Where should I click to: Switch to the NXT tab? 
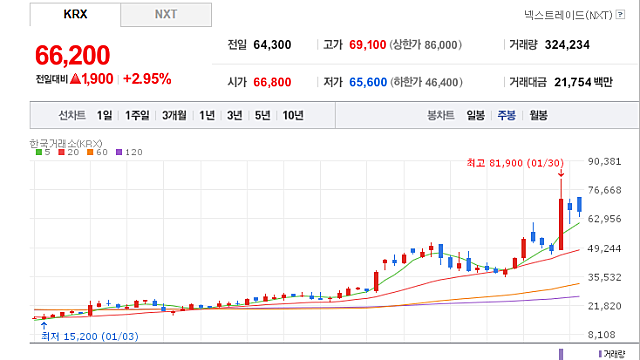pyautogui.click(x=166, y=14)
